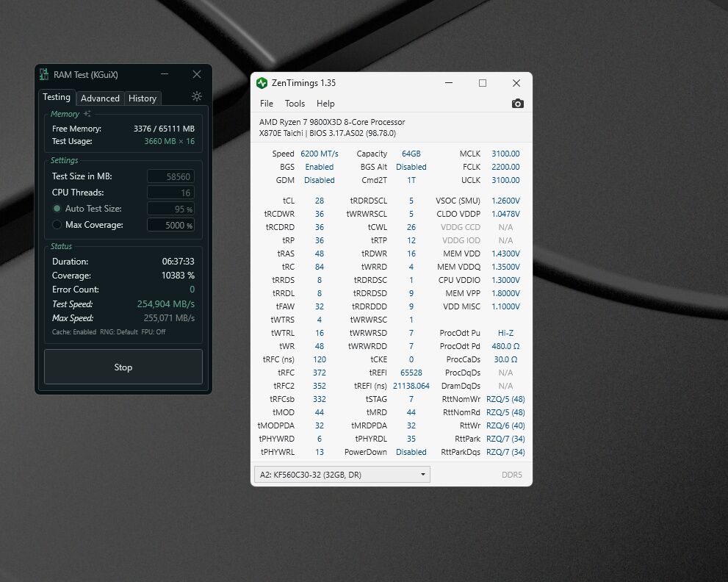Image resolution: width=728 pixels, height=582 pixels.
Task: Click the 6200 MT/s speed value
Action: 320,154
